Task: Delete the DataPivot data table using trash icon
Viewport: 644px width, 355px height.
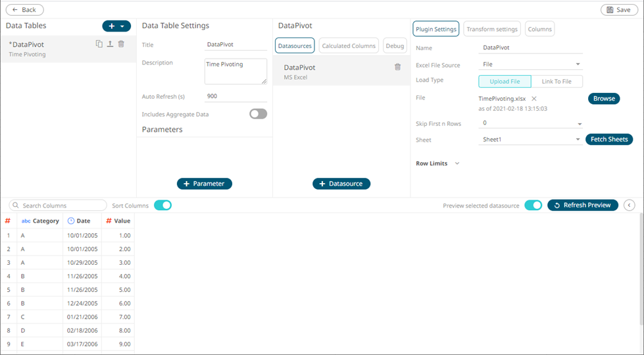Action: [x=121, y=44]
